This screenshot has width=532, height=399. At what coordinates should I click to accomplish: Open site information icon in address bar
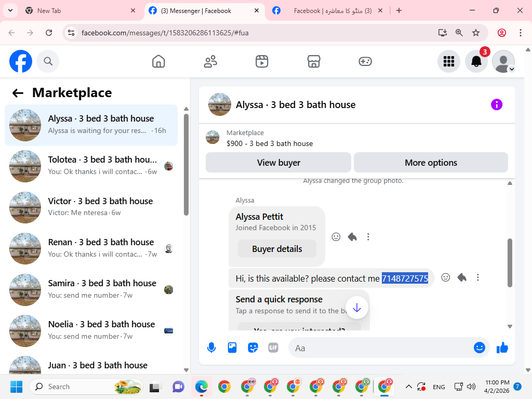[x=71, y=33]
